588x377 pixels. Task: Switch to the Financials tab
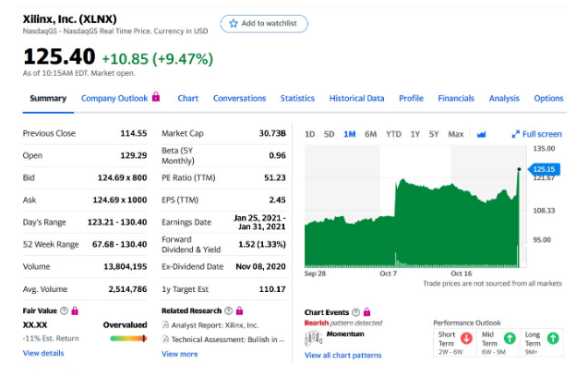tap(455, 98)
